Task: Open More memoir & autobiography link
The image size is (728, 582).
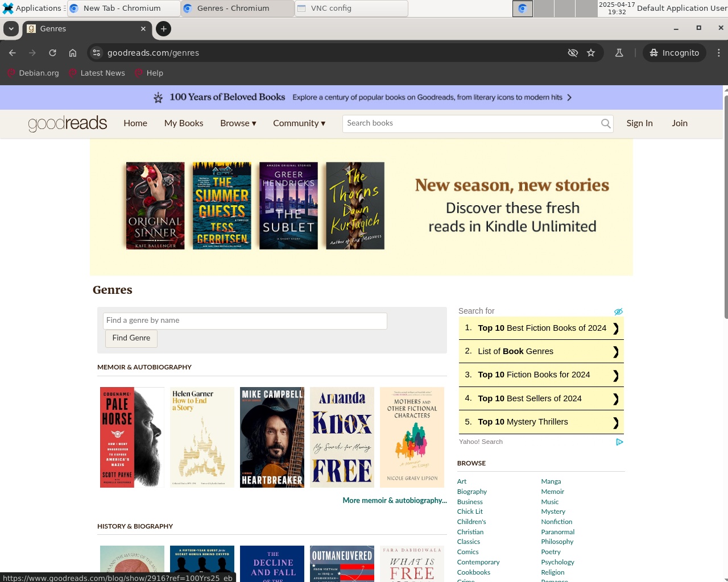Action: pyautogui.click(x=395, y=501)
